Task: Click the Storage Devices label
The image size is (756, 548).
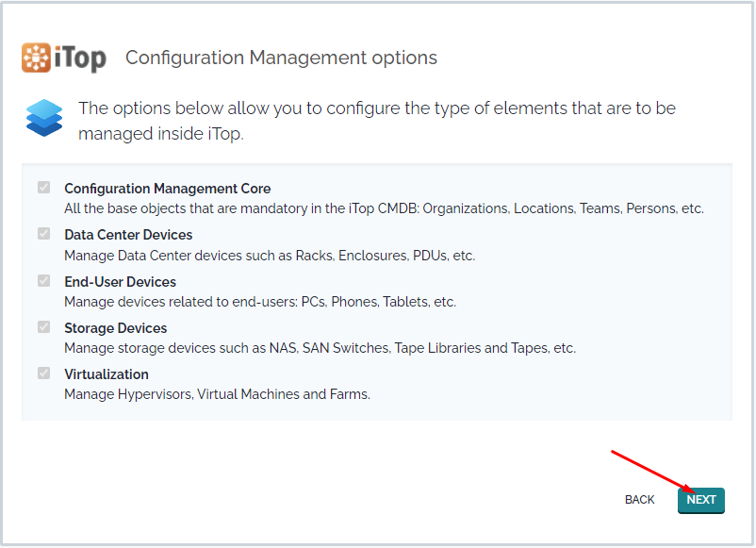Action: click(x=116, y=328)
